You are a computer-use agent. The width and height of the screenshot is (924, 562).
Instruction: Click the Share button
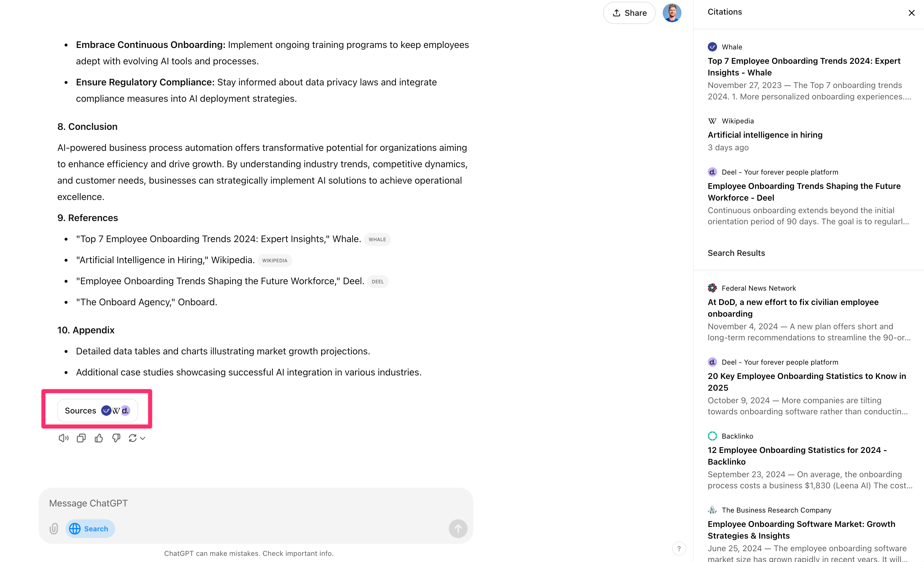tap(629, 13)
